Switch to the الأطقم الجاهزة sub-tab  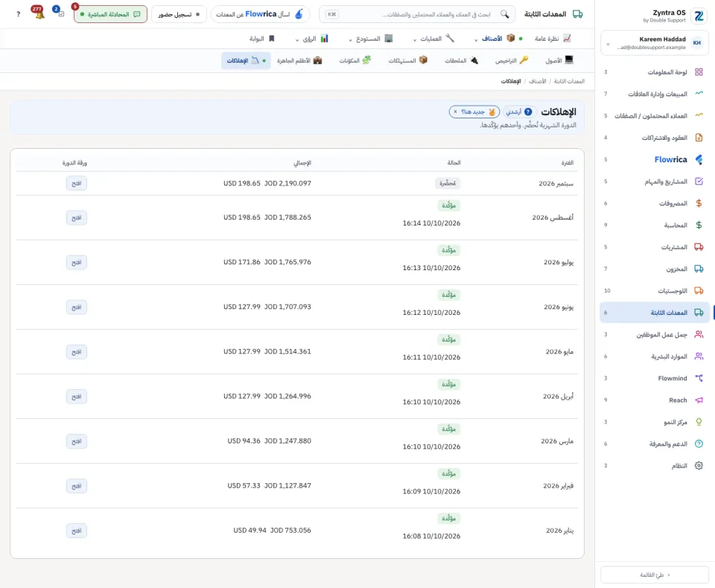pos(299,60)
